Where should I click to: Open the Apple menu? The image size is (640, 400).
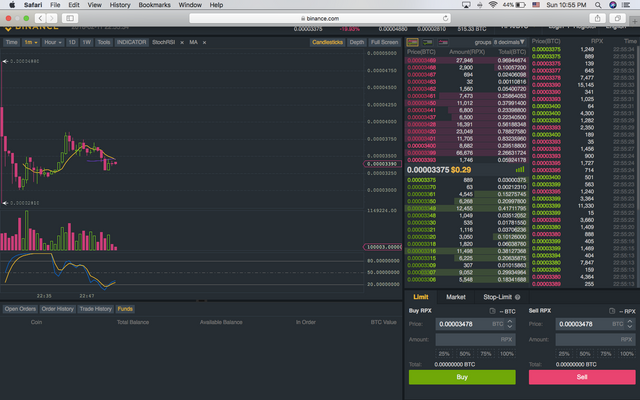(x=12, y=5)
